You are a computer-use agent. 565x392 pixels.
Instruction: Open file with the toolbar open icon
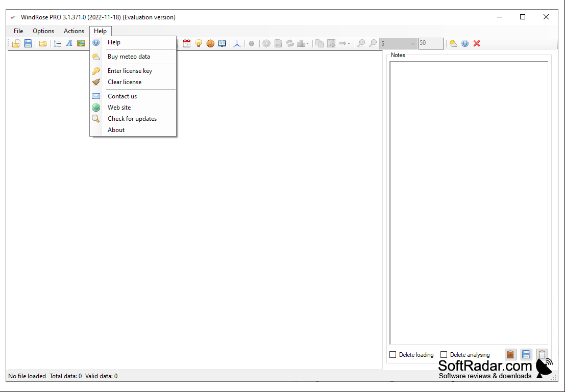point(16,43)
